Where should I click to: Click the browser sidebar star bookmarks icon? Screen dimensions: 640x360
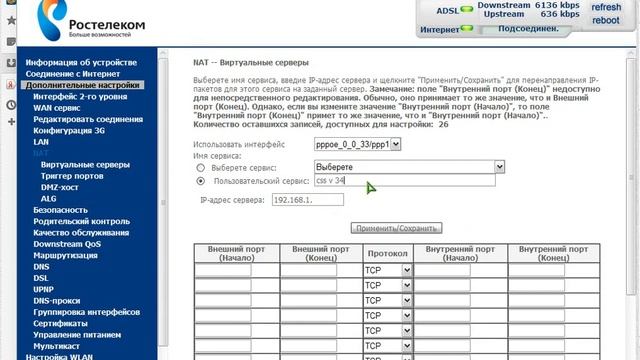[x=11, y=20]
